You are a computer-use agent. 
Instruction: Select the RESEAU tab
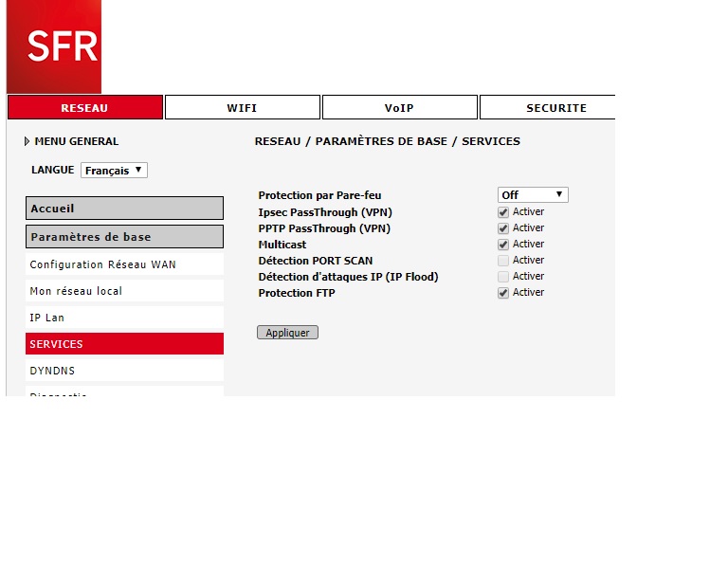click(x=84, y=108)
